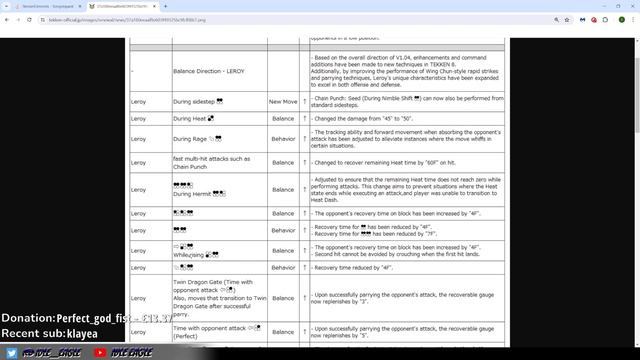Select 'Balance Direction - LEROY' cell text

(209, 71)
